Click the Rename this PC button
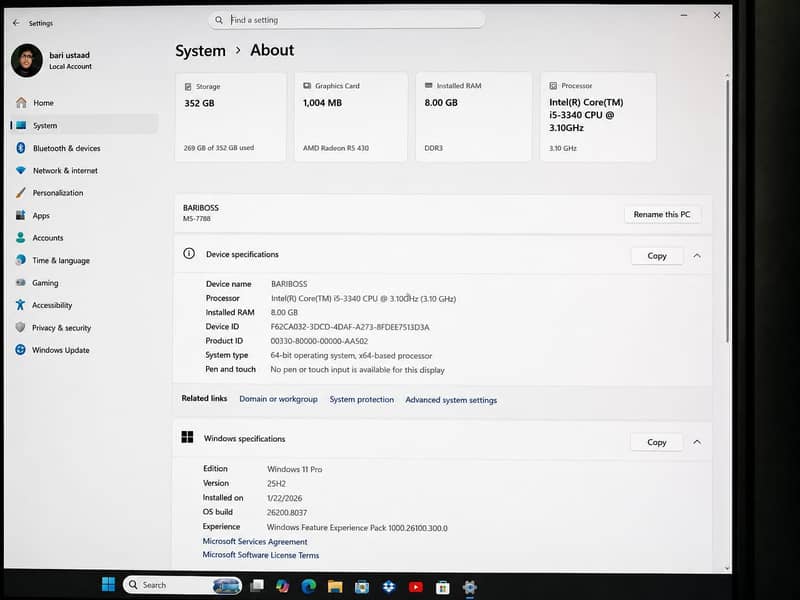Screen dimensions: 800x600 662,214
